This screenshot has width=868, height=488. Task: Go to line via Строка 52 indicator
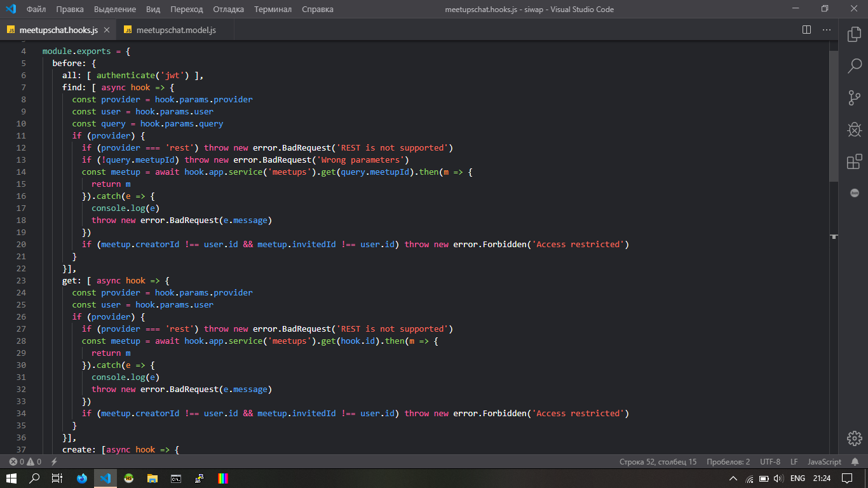point(658,462)
